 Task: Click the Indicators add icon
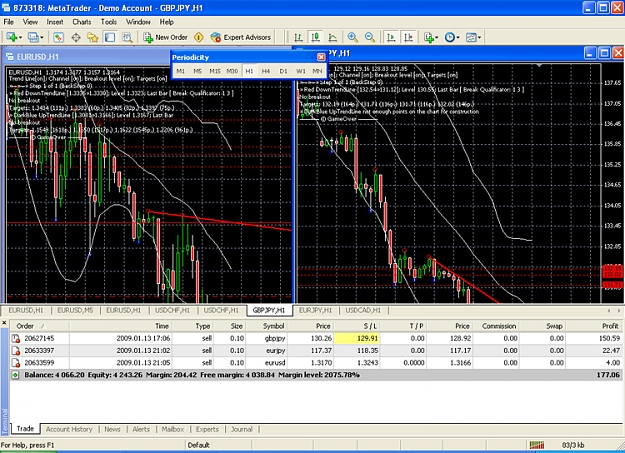[x=429, y=37]
